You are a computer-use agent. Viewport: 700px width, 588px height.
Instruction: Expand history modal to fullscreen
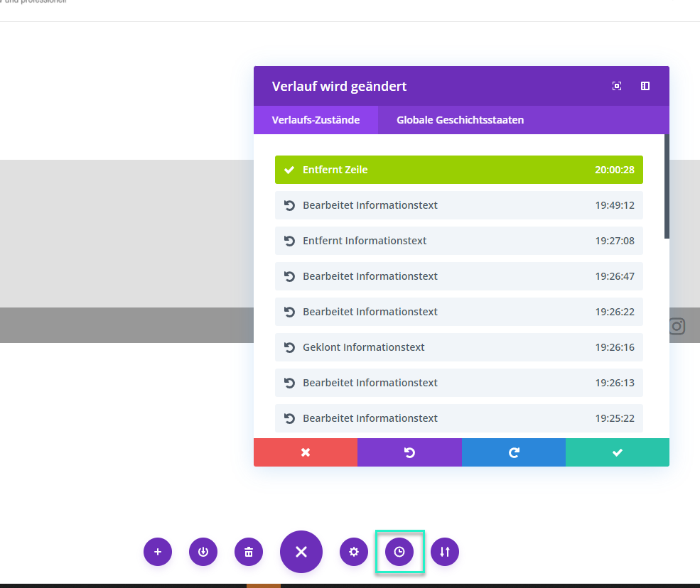617,86
